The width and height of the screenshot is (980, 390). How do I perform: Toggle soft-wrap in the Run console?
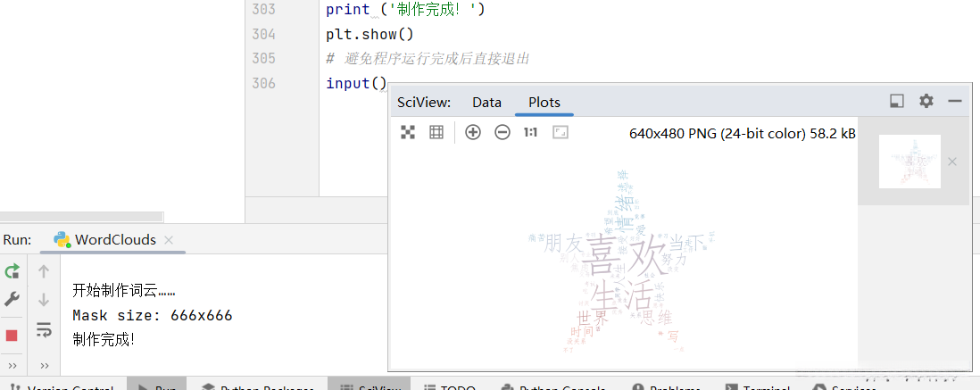(43, 329)
